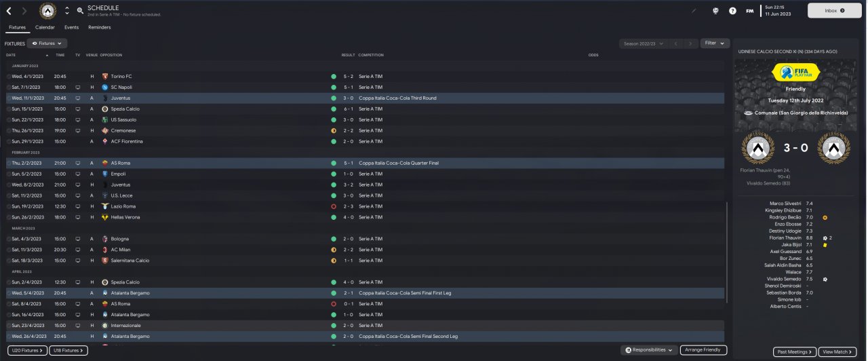Screen dimensions: 868x361
Task: Toggle the reminder circle for SC Napoli fixture
Action: click(x=9, y=87)
